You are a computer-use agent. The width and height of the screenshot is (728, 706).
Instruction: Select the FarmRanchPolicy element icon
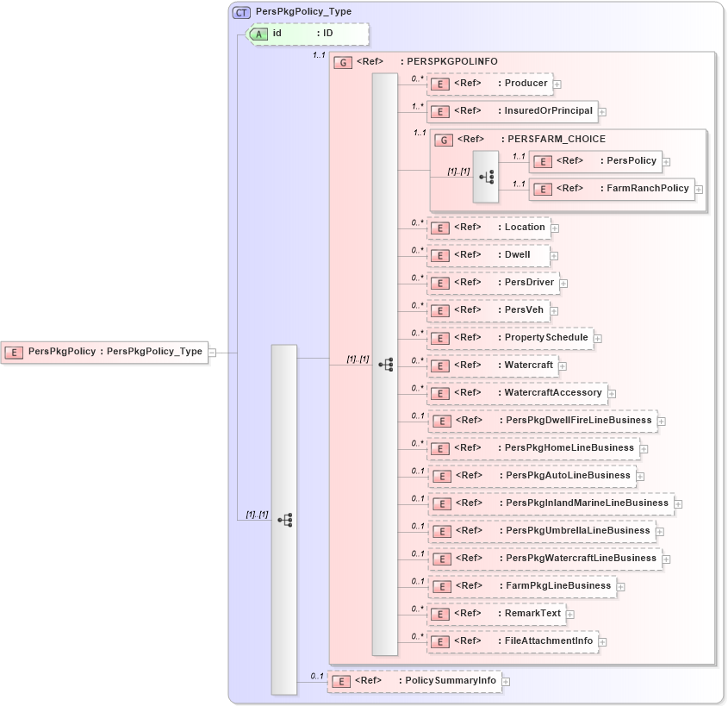(x=542, y=189)
